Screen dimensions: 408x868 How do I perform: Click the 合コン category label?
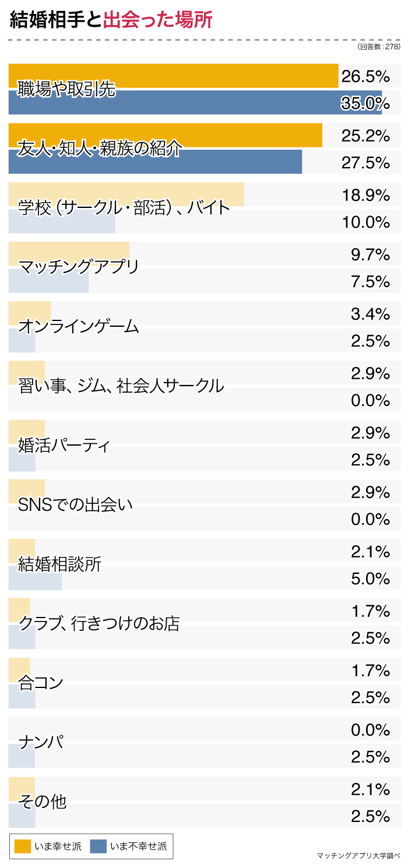[40, 683]
